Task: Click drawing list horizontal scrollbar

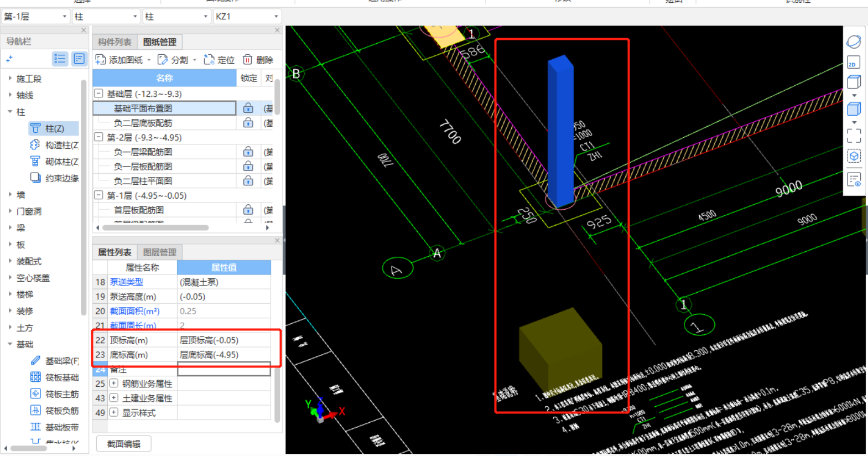Action: (x=155, y=227)
